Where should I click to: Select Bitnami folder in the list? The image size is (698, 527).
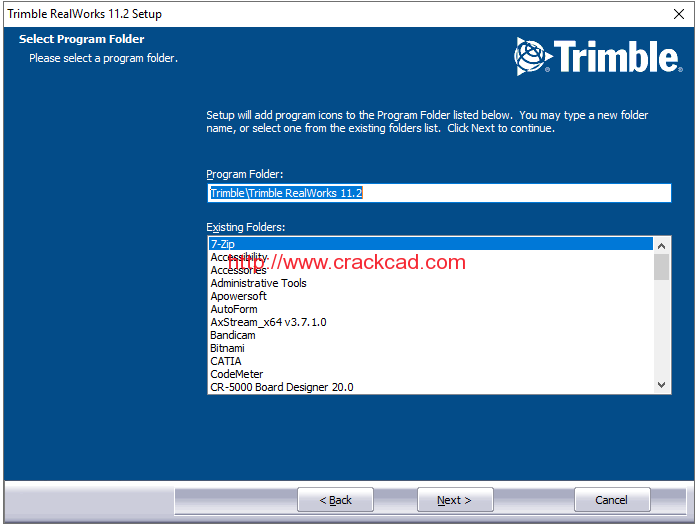430,348
